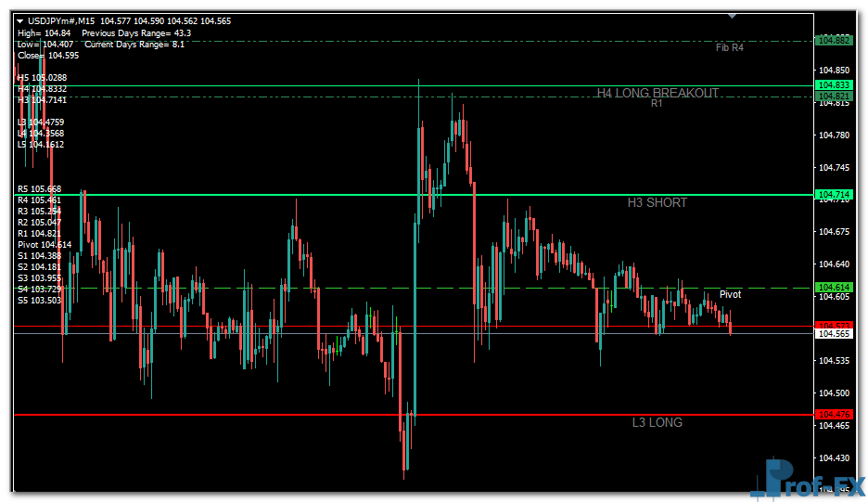This screenshot has width=868, height=502.
Task: Select the white Pivot label on chart
Action: [x=730, y=294]
